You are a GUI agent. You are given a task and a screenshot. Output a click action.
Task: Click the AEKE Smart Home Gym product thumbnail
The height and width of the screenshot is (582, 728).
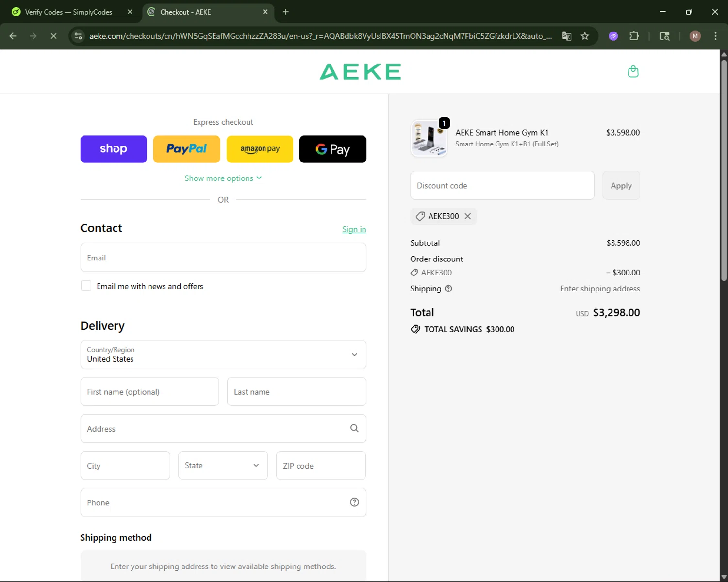[x=429, y=138]
